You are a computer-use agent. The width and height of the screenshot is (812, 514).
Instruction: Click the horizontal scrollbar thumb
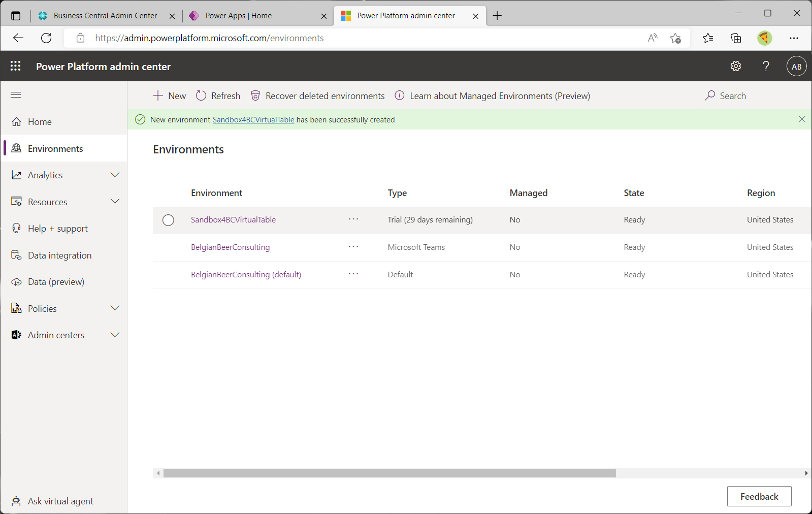[389, 473]
